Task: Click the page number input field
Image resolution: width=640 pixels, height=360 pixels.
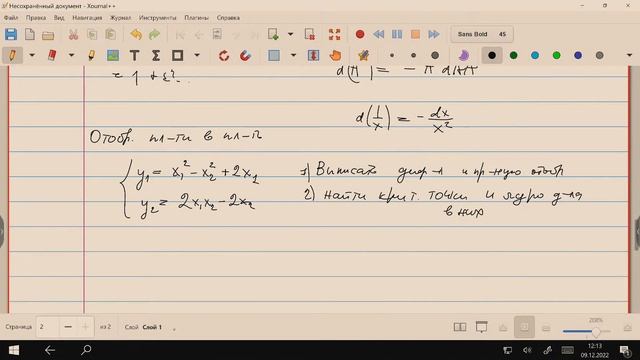Action: tap(47, 327)
